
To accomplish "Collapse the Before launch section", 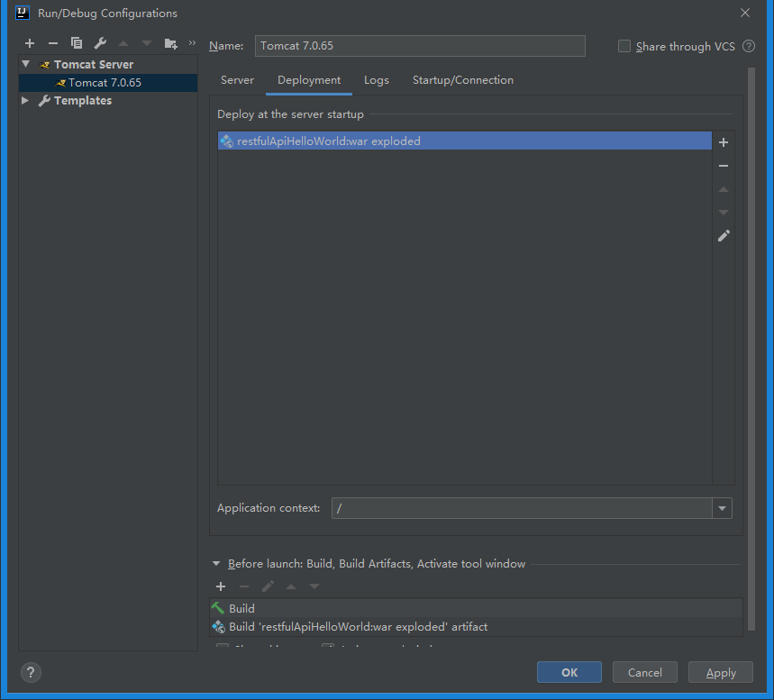I will point(216,563).
